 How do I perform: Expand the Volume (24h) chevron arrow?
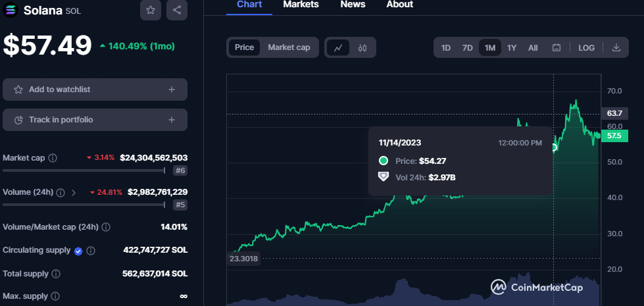[74, 193]
